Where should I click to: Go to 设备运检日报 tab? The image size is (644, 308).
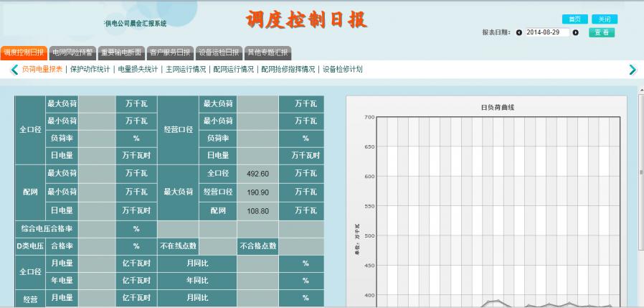pyautogui.click(x=219, y=52)
